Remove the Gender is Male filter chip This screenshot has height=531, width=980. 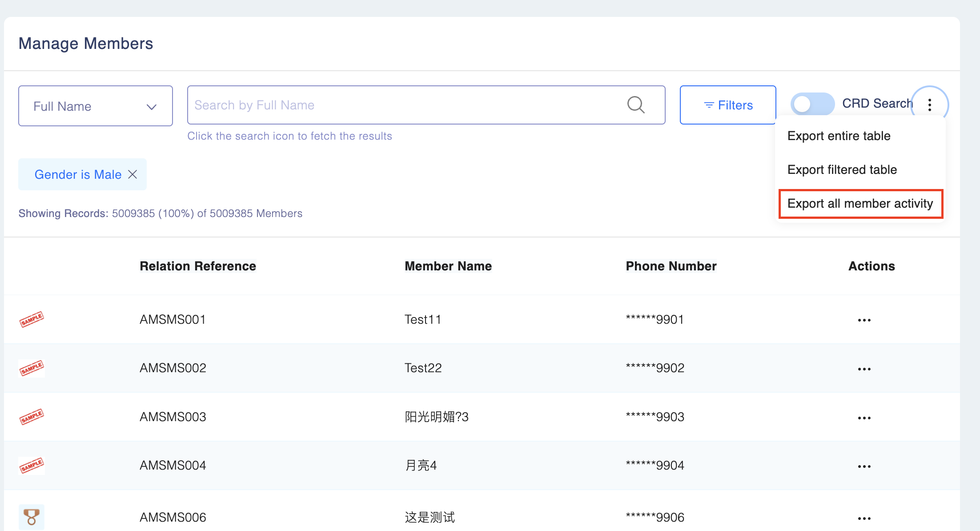(x=133, y=174)
